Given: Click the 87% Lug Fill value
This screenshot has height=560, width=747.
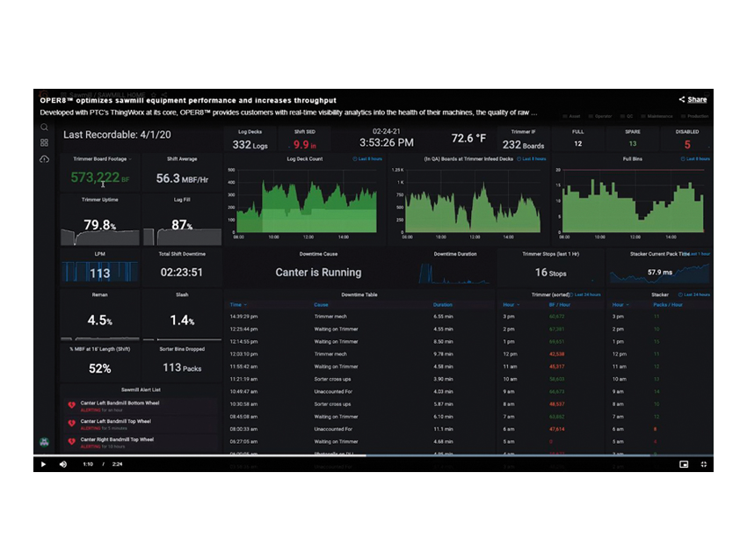Looking at the screenshot, I should click(x=182, y=224).
